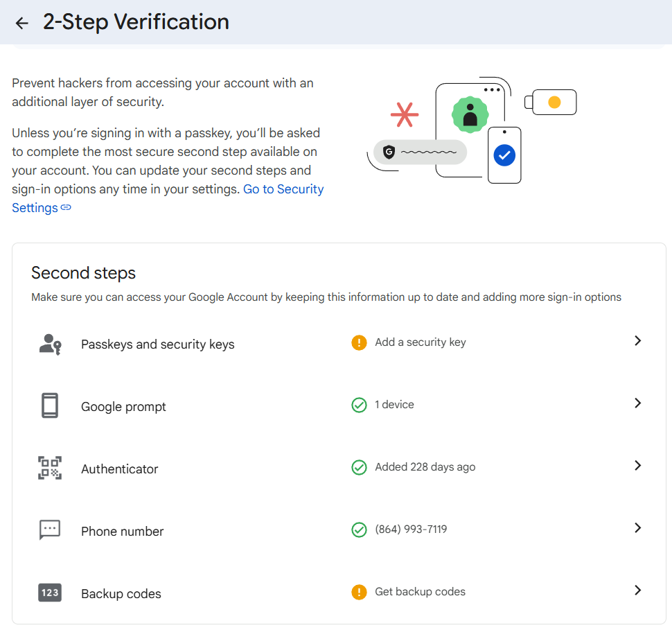Image resolution: width=672 pixels, height=630 pixels.
Task: Click the Get backup codes text
Action: click(420, 592)
